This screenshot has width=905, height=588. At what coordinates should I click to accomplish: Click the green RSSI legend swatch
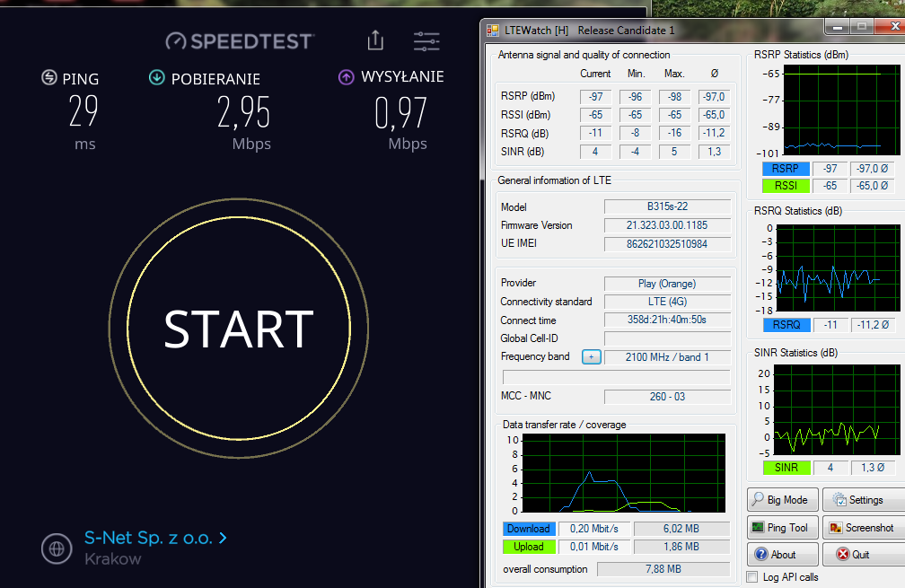[x=786, y=186]
